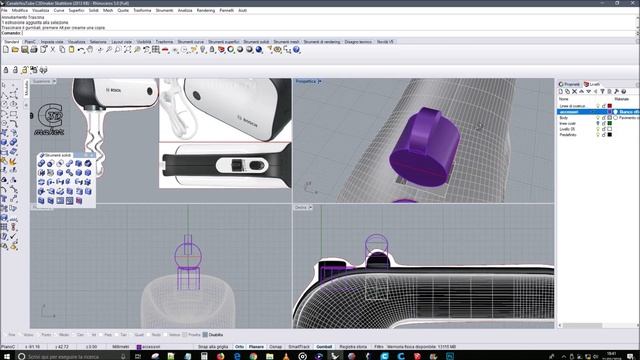
Task: Click the Copy icon in the toolbar
Action: point(62,50)
